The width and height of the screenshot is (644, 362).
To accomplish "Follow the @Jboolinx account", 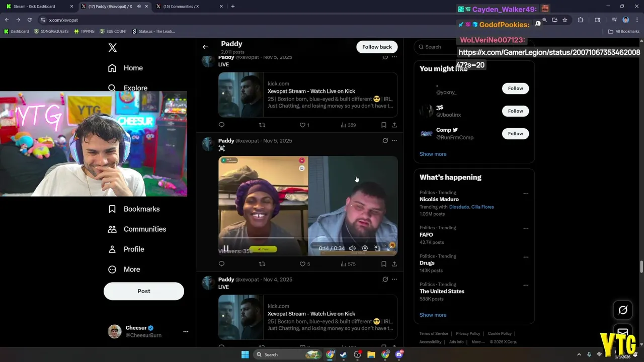I will (515, 111).
